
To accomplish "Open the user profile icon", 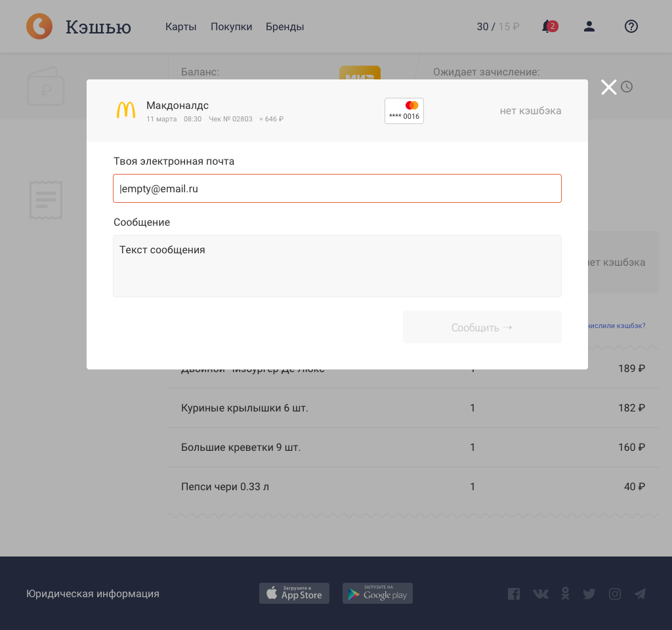I will [x=589, y=26].
